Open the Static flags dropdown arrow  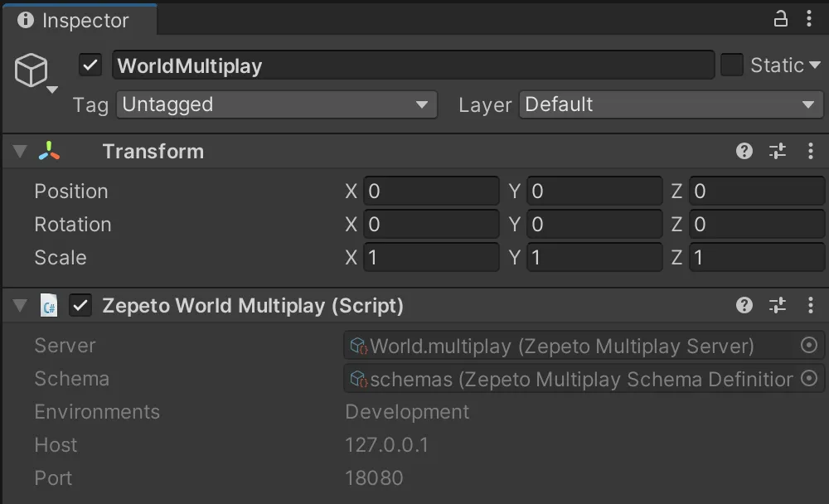(815, 65)
